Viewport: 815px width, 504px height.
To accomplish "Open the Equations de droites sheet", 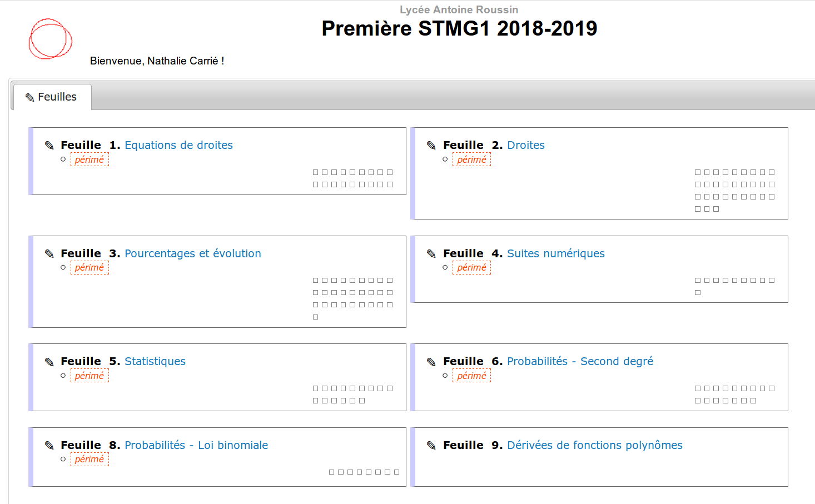I will [x=178, y=145].
